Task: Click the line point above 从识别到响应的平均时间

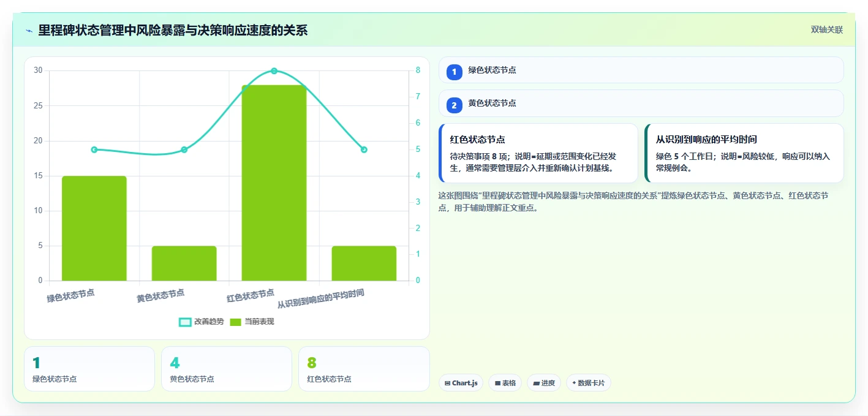Action: tap(364, 149)
